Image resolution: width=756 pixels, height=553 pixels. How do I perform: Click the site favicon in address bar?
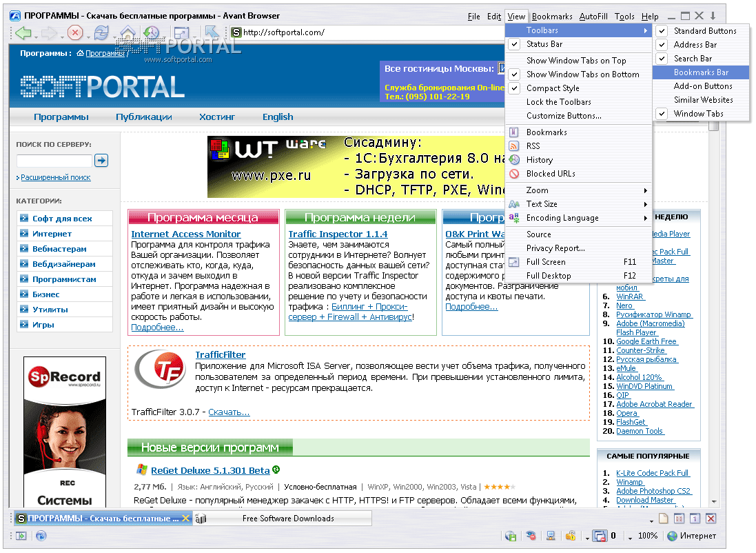click(x=236, y=32)
